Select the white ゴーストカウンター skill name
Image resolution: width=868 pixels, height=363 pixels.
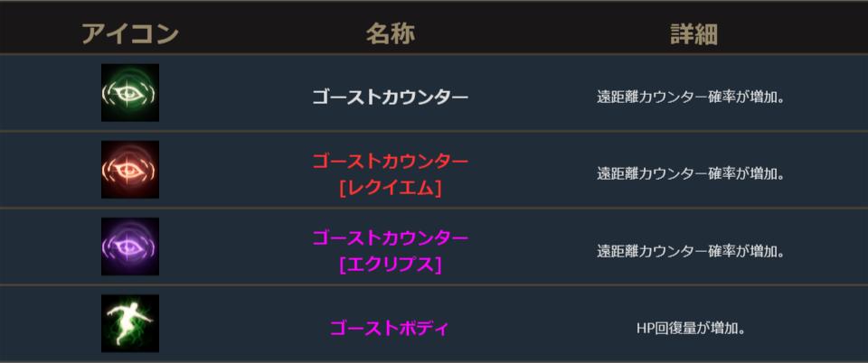[x=391, y=96]
